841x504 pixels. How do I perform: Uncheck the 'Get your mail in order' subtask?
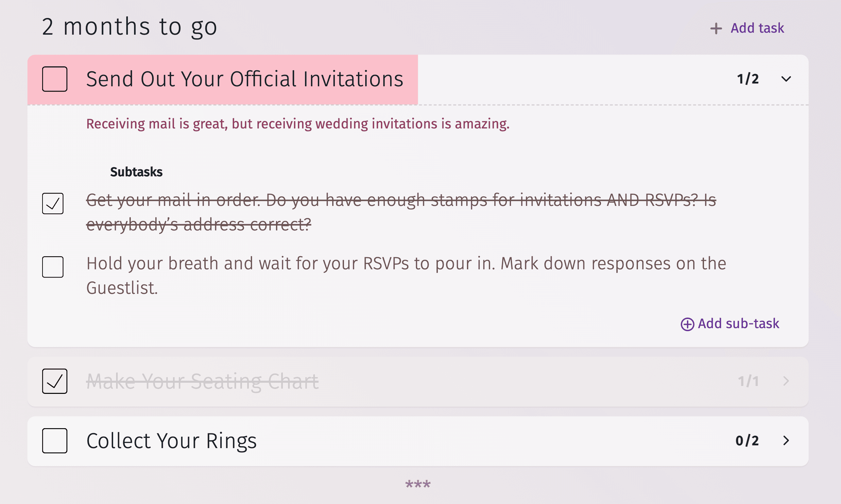point(53,203)
